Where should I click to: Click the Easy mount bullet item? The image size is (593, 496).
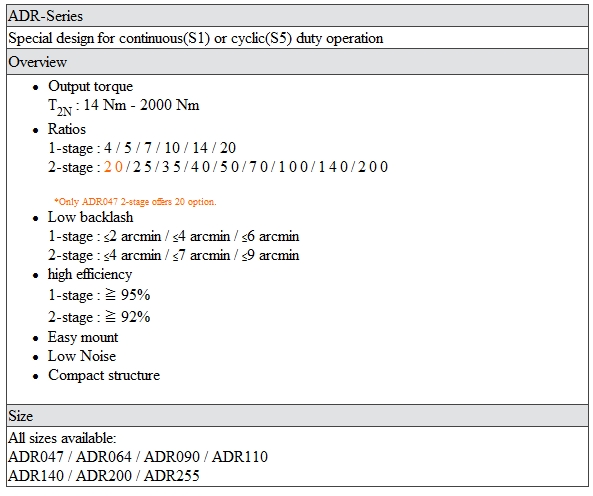point(83,337)
